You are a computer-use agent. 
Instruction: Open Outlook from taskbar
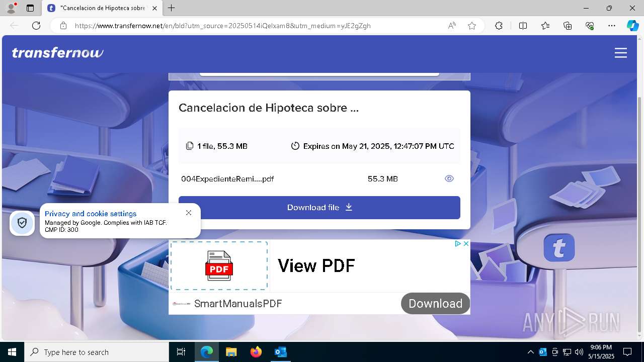281,352
